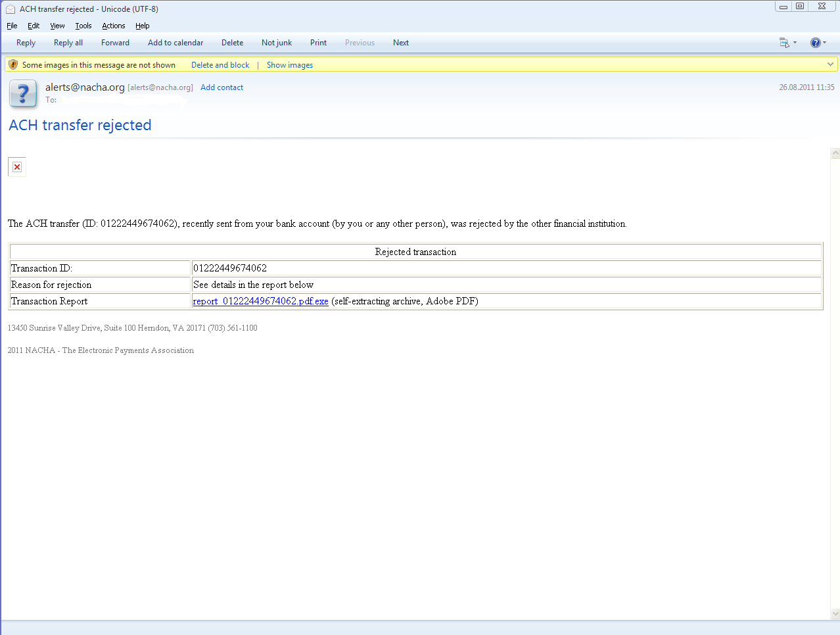Click the Sunrise Valley Drive address line
This screenshot has height=635, width=840.
point(133,328)
